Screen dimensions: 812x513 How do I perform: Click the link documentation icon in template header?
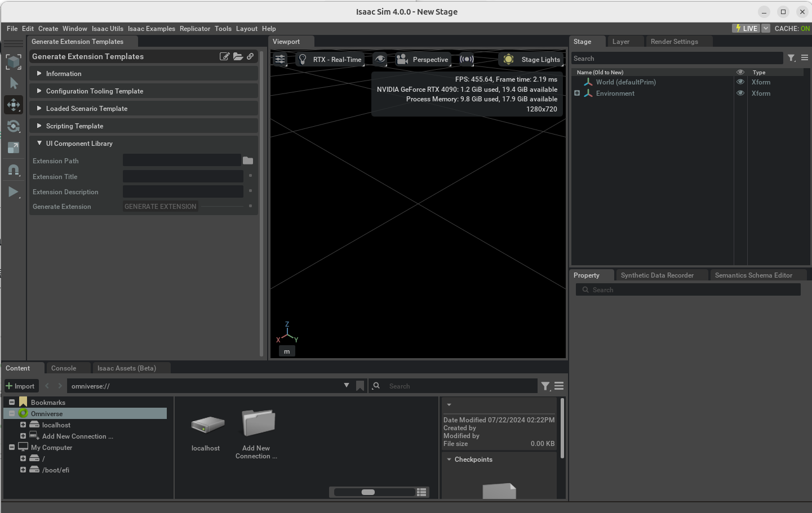tap(250, 56)
